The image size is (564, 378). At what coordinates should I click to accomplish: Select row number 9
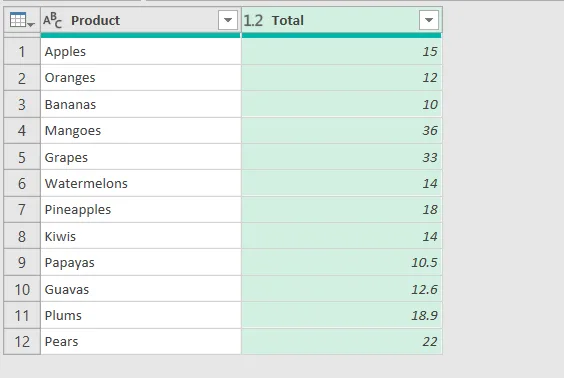pyautogui.click(x=22, y=263)
